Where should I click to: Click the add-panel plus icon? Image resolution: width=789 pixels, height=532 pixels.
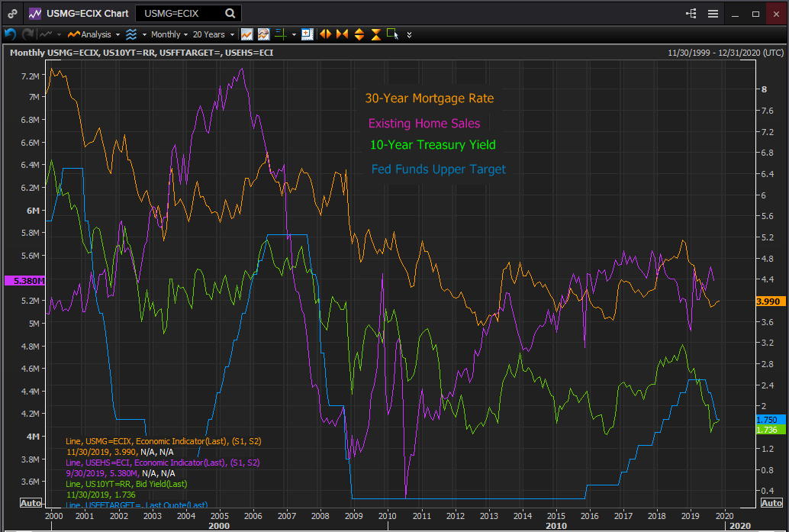(307, 34)
